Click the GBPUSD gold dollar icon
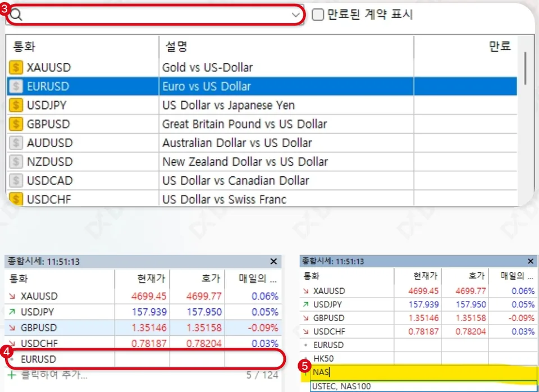Image resolution: width=539 pixels, height=392 pixels. tap(16, 124)
